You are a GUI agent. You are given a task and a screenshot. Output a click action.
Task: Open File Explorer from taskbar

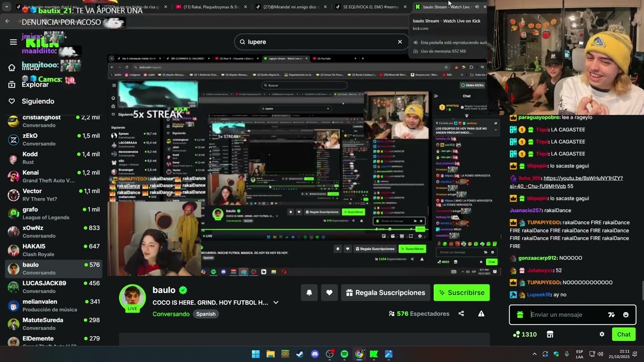[x=270, y=354]
